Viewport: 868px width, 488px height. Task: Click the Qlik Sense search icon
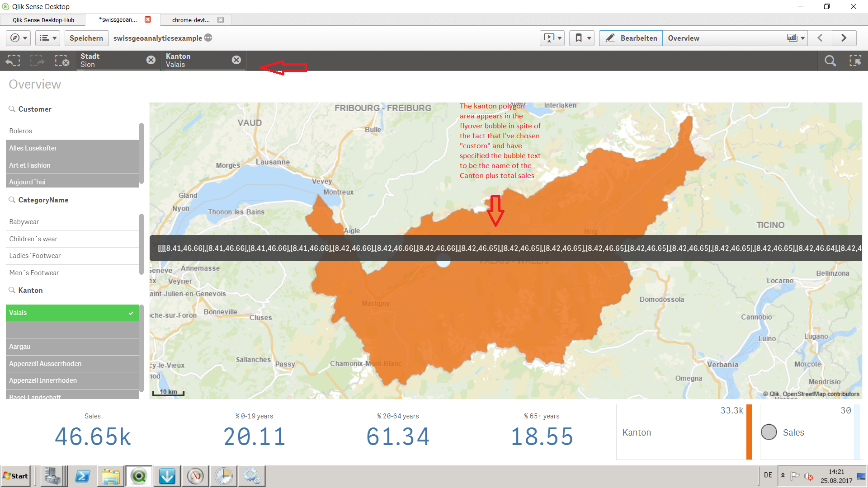(830, 60)
